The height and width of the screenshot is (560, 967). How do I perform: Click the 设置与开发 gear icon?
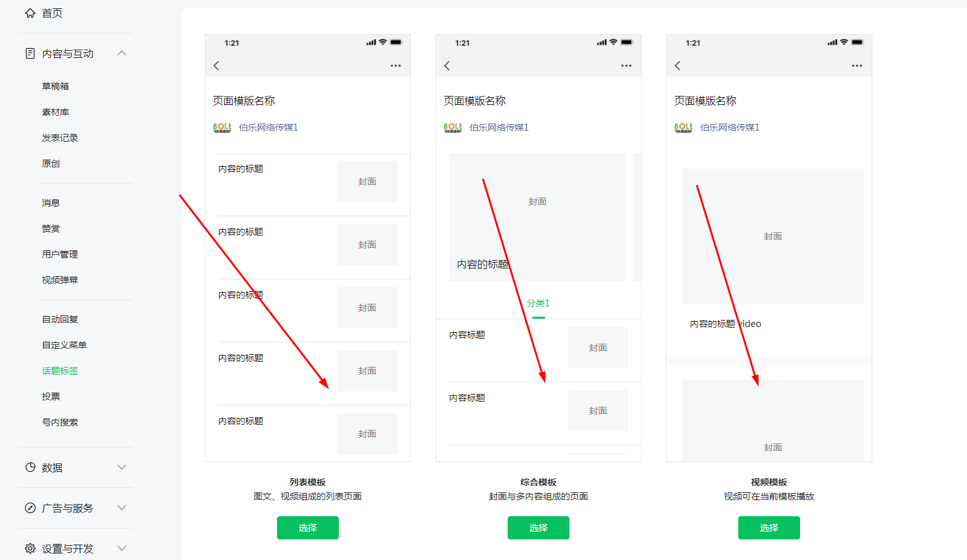tap(30, 548)
